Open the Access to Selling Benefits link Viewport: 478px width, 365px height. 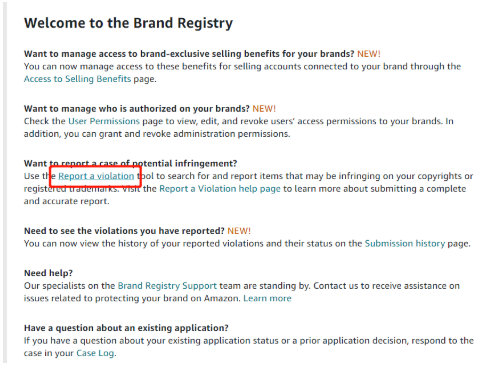click(77, 79)
